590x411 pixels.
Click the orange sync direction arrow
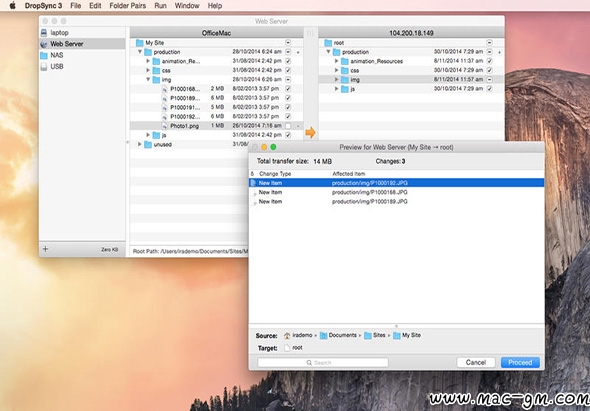click(310, 132)
